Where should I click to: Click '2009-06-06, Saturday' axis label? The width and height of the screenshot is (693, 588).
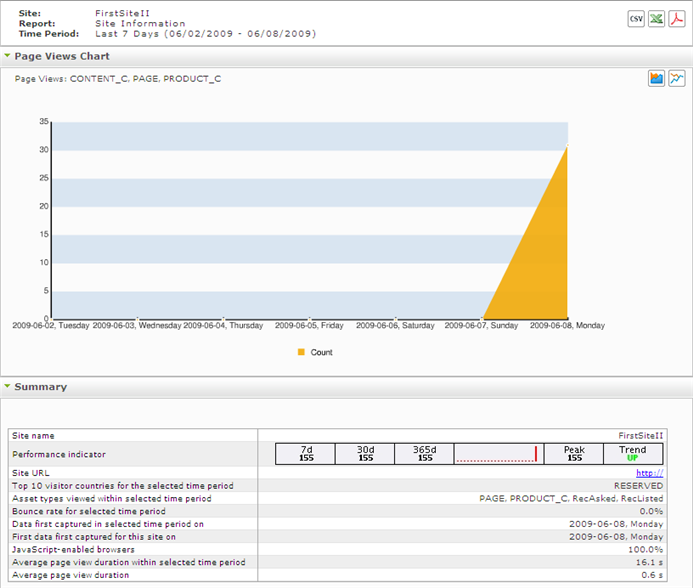tap(395, 325)
